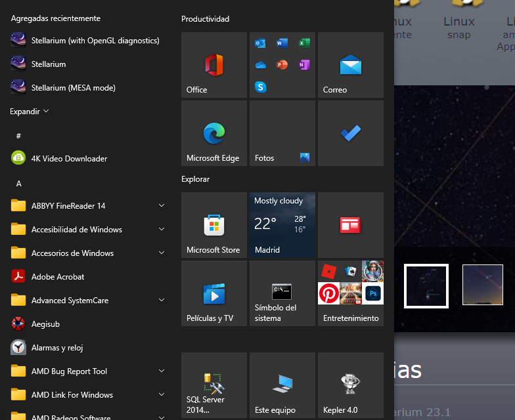The height and width of the screenshot is (420, 515).
Task: Select the white-bordered constellation thumbnail in background page
Action: (x=426, y=286)
